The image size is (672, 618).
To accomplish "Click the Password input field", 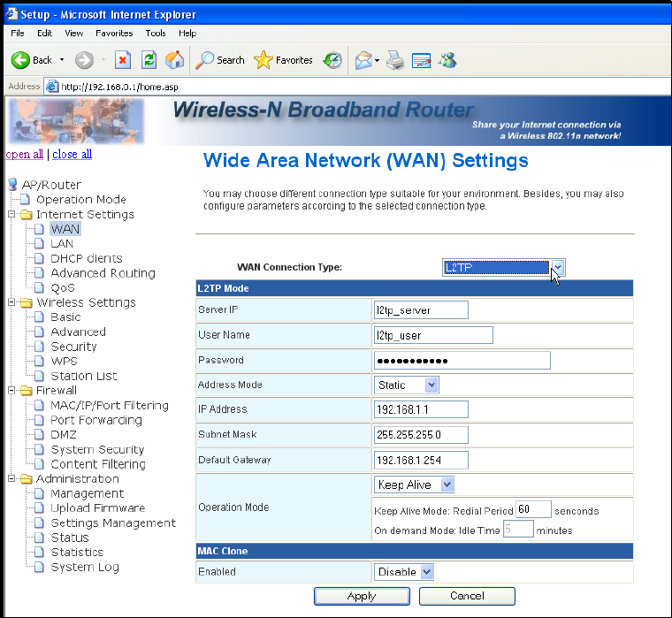I will (x=462, y=361).
